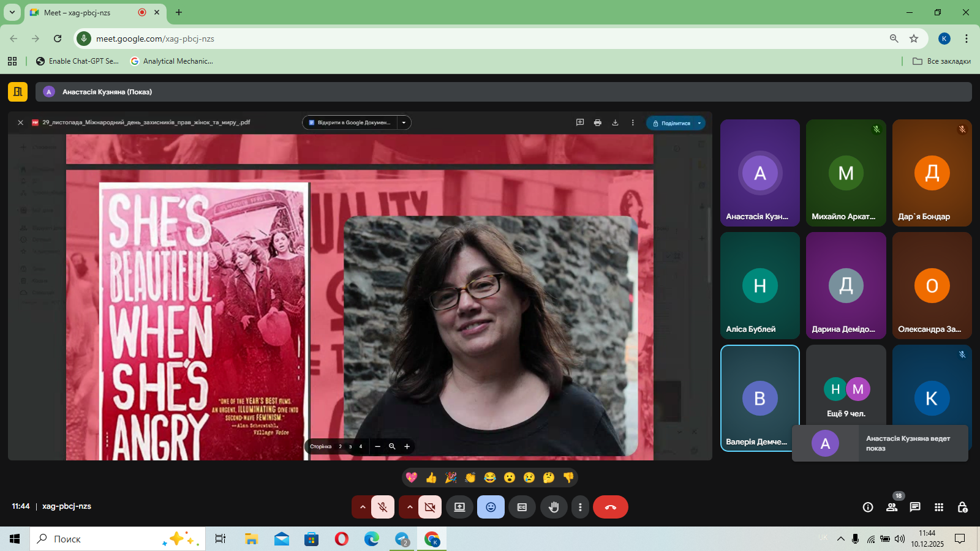Toggle the microphone mute button
Screen dimensions: 980x551
383,507
